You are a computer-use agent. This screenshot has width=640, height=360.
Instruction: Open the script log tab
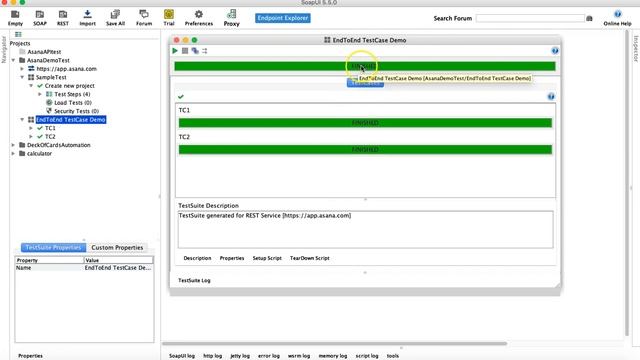coord(367,356)
